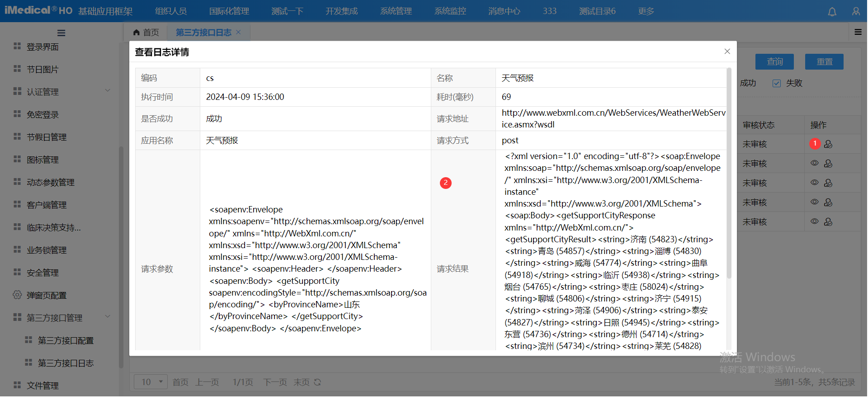Image resolution: width=868 pixels, height=400 pixels.
Task: Expand the 认证管理 sidebar menu
Action: (x=108, y=91)
